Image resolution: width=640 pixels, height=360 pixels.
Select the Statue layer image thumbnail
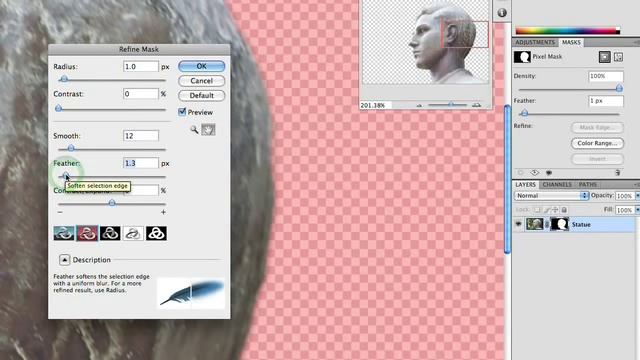[534, 224]
